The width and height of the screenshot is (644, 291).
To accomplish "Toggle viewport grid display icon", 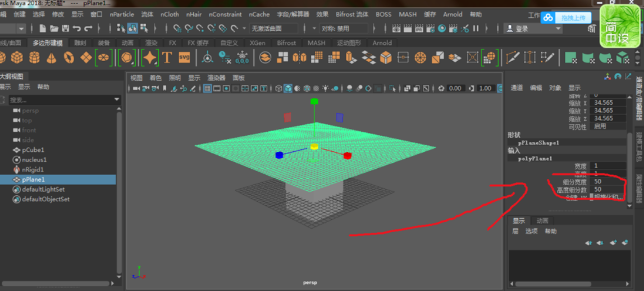I will pos(207,88).
